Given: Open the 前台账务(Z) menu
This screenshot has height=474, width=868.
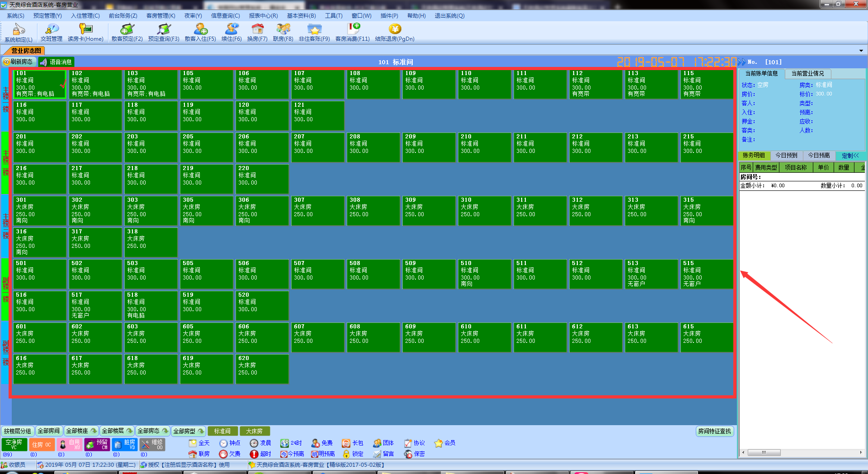Looking at the screenshot, I should point(123,15).
